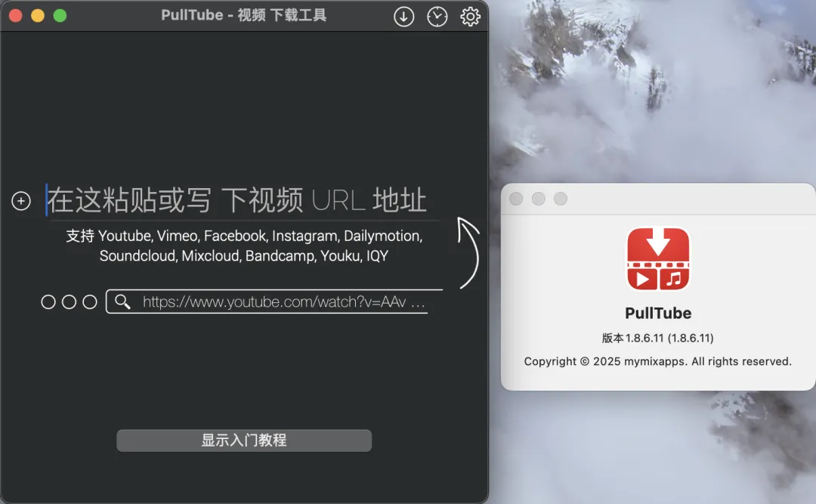The width and height of the screenshot is (816, 504).
Task: Select the first circle indicator left of search
Action: [48, 302]
